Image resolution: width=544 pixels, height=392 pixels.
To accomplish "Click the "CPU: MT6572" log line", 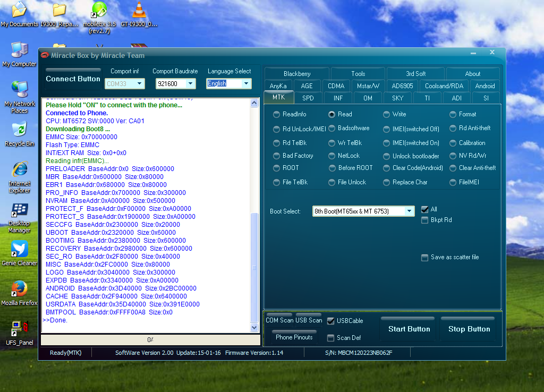I will coord(95,121).
